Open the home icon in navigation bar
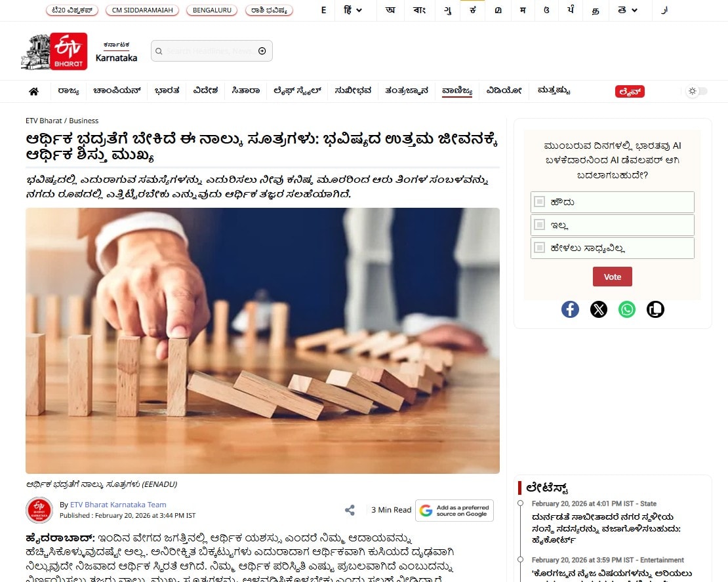The image size is (728, 582). tap(33, 92)
